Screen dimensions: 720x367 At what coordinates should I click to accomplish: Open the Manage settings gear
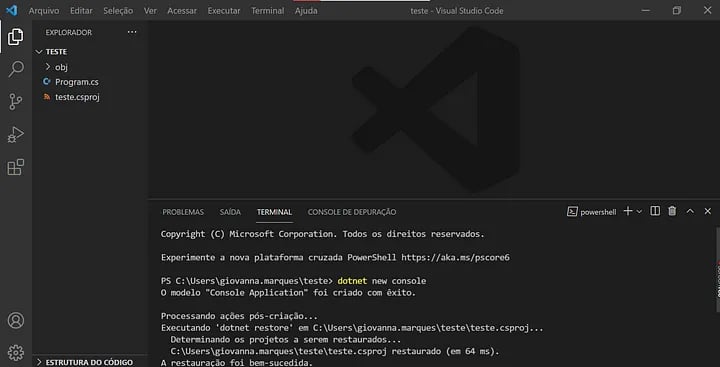click(x=16, y=353)
